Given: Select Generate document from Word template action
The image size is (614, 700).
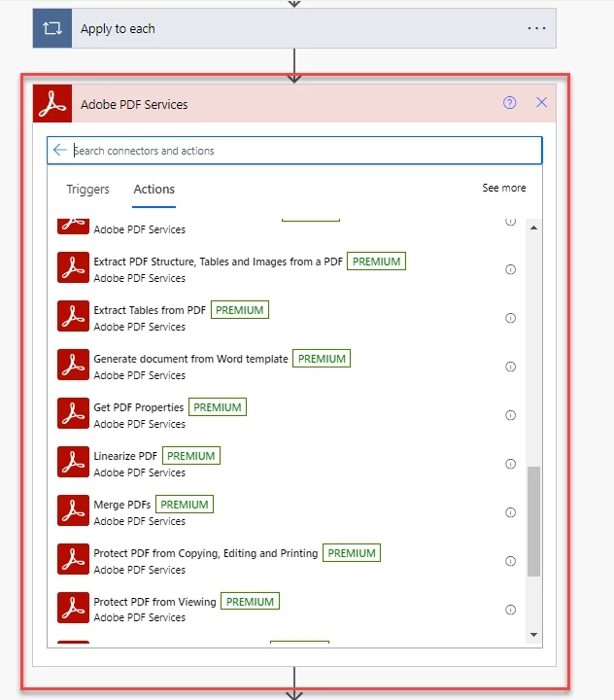Looking at the screenshot, I should [x=287, y=367].
